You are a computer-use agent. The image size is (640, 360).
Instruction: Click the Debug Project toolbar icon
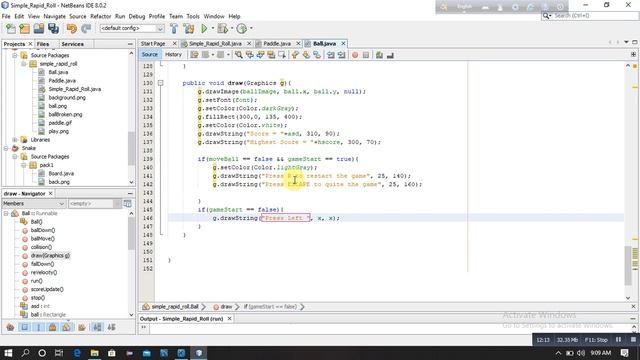222,29
